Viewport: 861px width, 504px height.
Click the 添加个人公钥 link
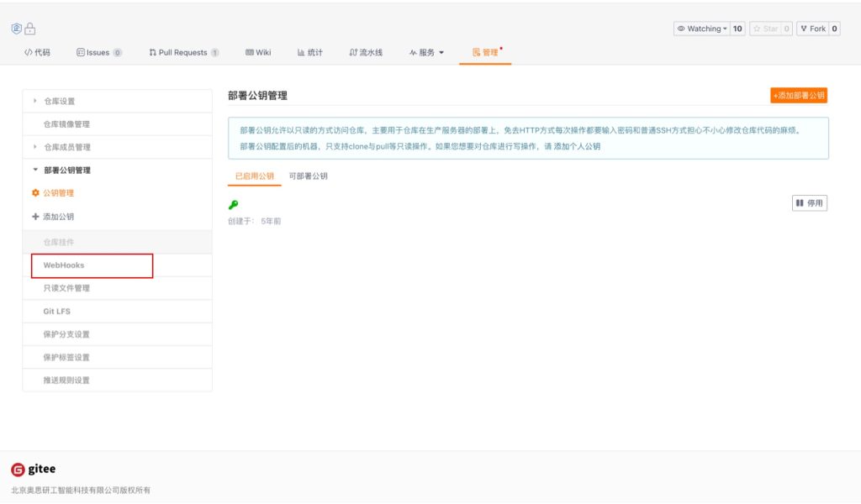click(x=577, y=146)
